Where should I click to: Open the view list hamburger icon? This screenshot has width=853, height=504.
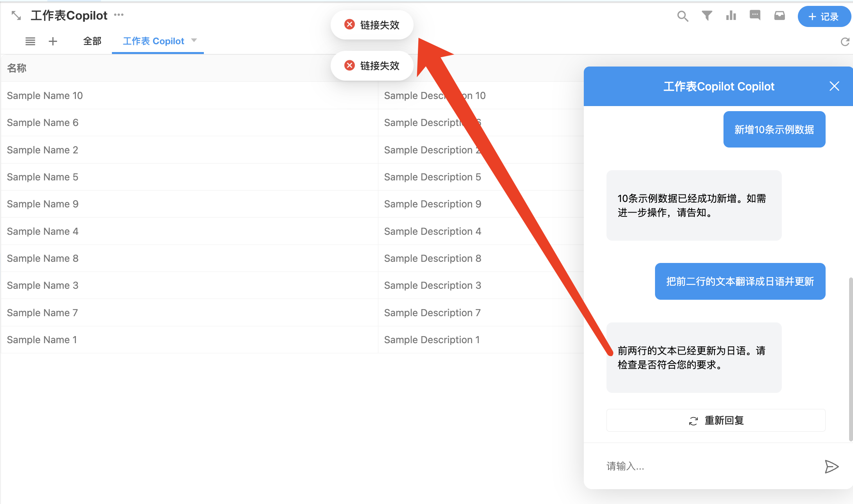pos(30,41)
